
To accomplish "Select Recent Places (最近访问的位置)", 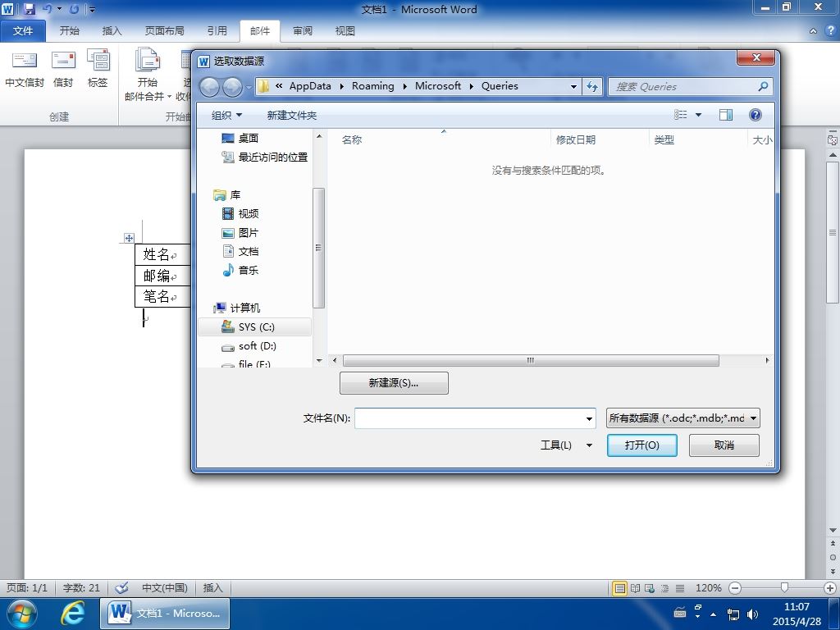I will (265, 157).
